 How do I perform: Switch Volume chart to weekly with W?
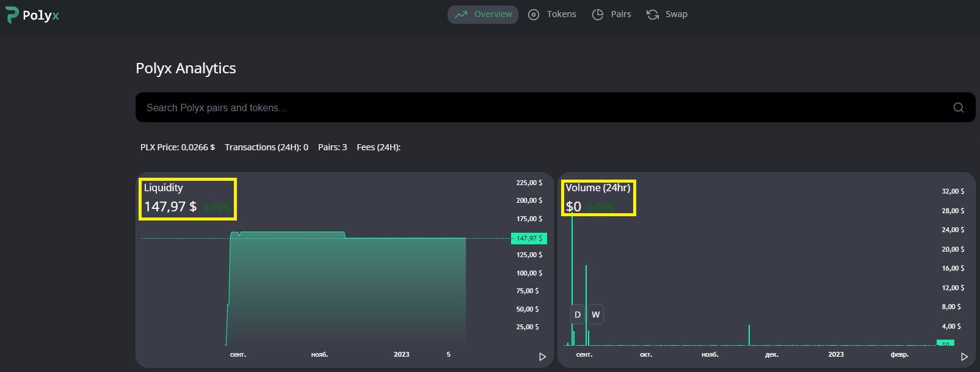[595, 315]
